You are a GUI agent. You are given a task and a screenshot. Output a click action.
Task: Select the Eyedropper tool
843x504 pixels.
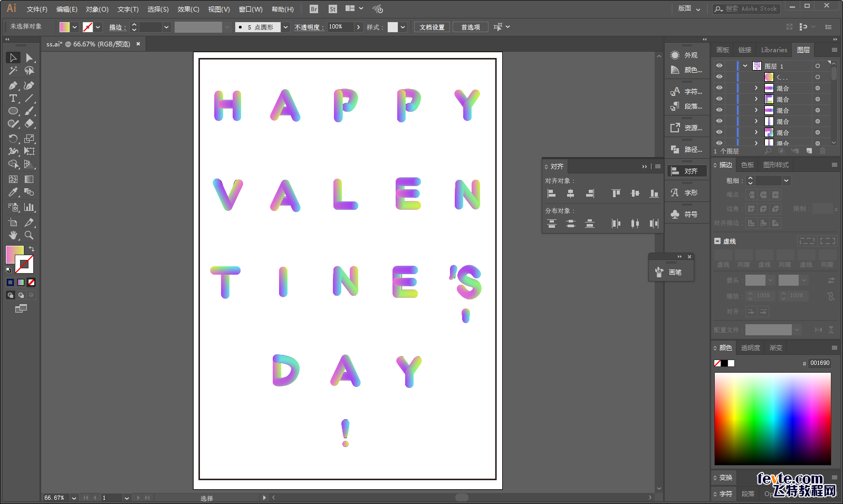[x=13, y=192]
